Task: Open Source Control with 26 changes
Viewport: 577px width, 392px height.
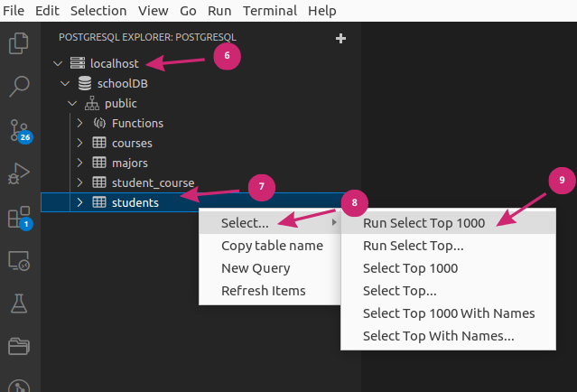Action: (x=20, y=131)
